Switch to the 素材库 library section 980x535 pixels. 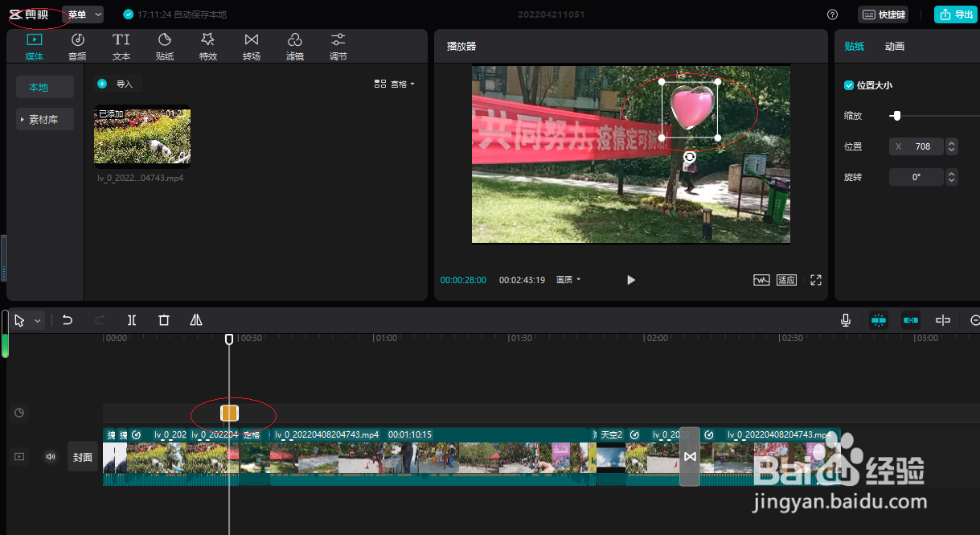click(x=45, y=118)
